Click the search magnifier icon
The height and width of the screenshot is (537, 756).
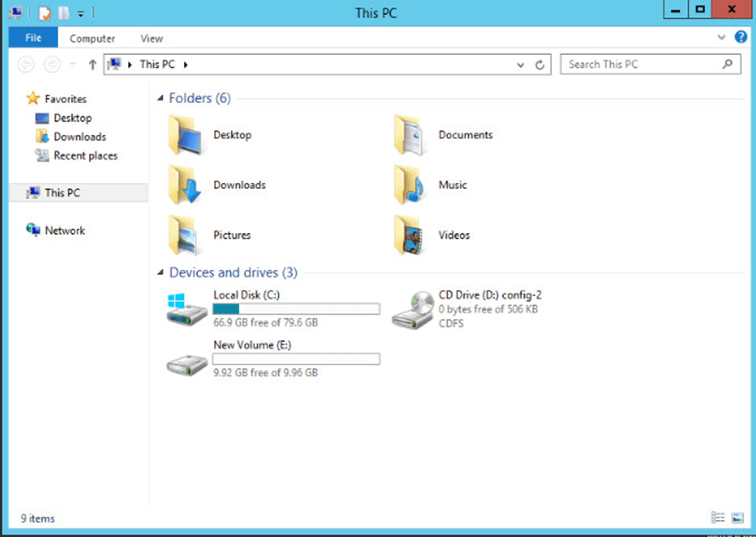(727, 64)
